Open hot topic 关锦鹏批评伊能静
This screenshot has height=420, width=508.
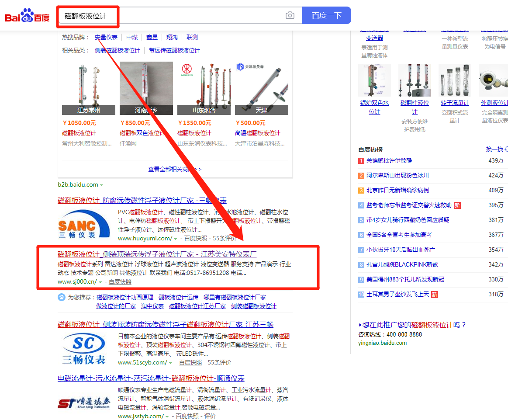389,160
